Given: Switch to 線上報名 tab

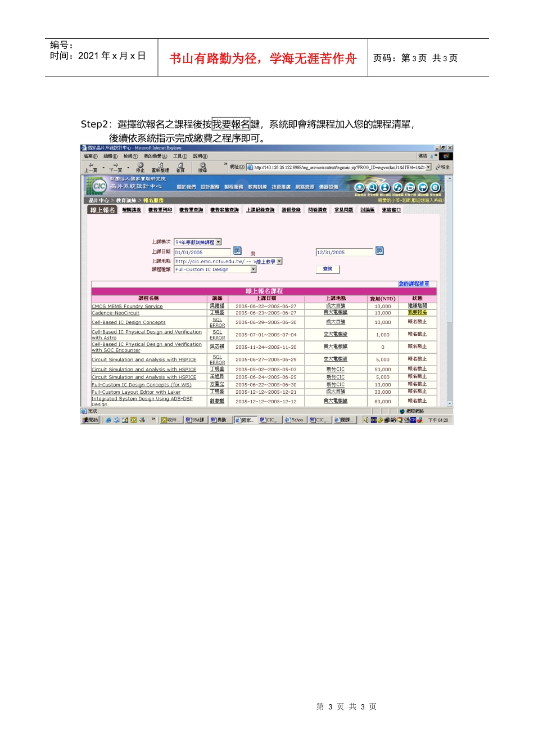Looking at the screenshot, I should [x=103, y=210].
